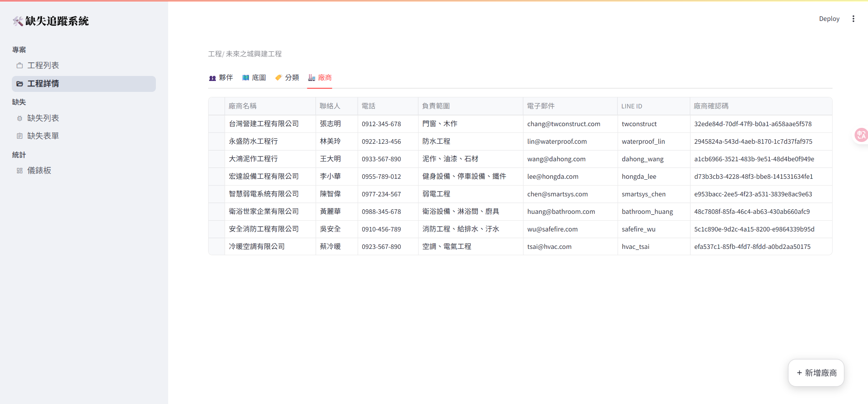The height and width of the screenshot is (404, 868).
Task: Click the 新增廠商 button
Action: (x=816, y=373)
